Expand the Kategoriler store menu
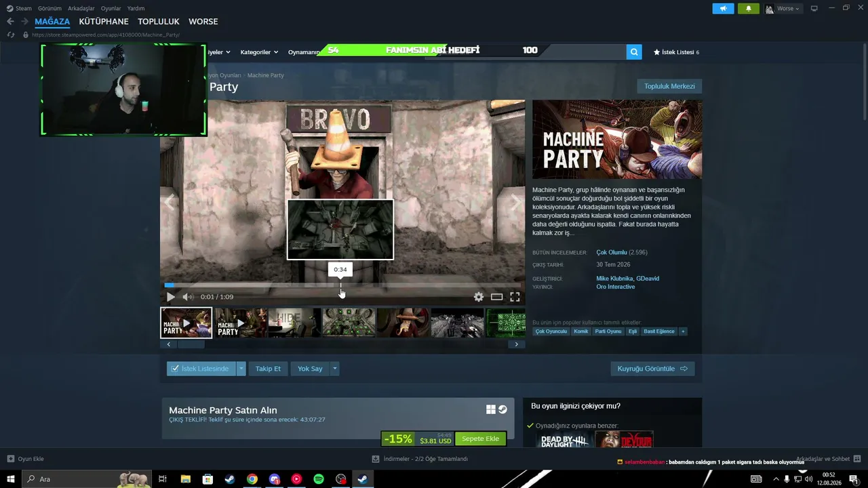This screenshot has width=868, height=488. click(x=258, y=52)
